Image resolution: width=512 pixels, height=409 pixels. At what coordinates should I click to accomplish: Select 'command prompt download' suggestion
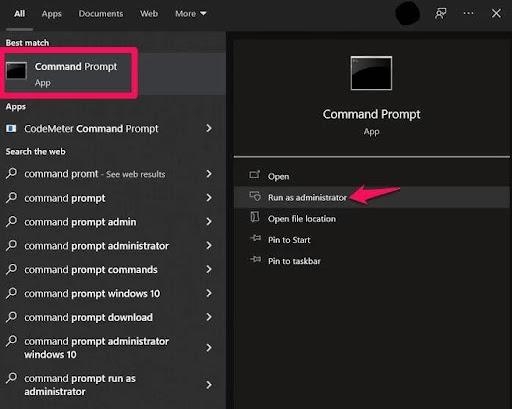(x=113, y=317)
